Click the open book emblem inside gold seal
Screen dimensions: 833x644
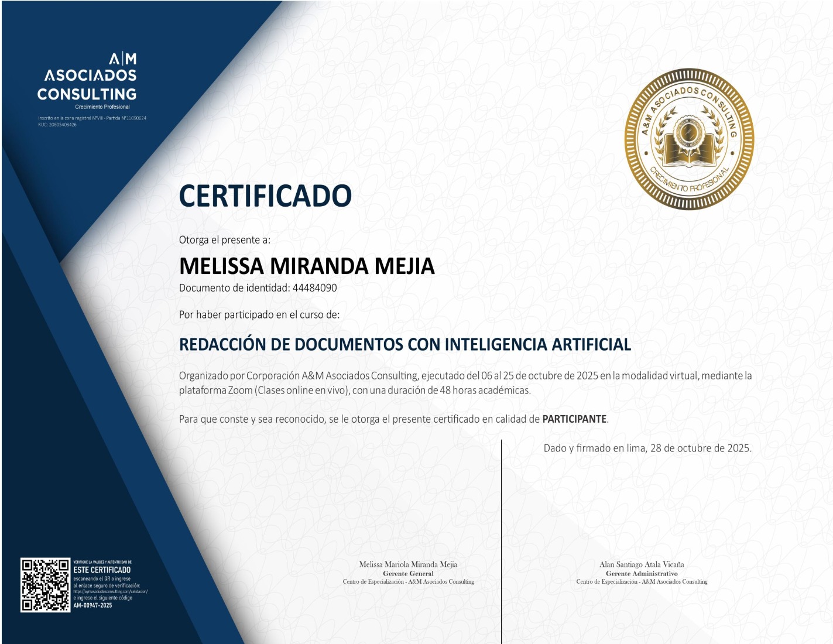(689, 146)
